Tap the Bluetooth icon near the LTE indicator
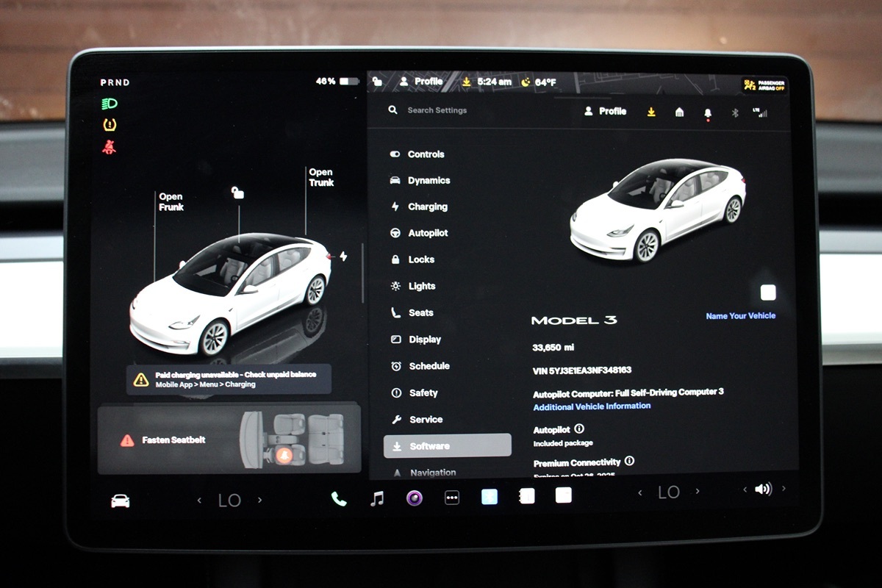The image size is (882, 588). [x=735, y=112]
